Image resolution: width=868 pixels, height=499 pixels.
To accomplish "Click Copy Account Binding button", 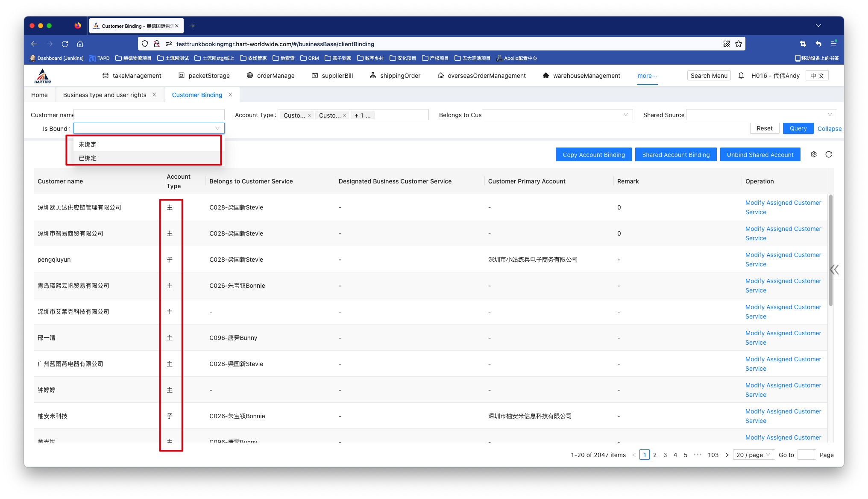I will click(593, 155).
